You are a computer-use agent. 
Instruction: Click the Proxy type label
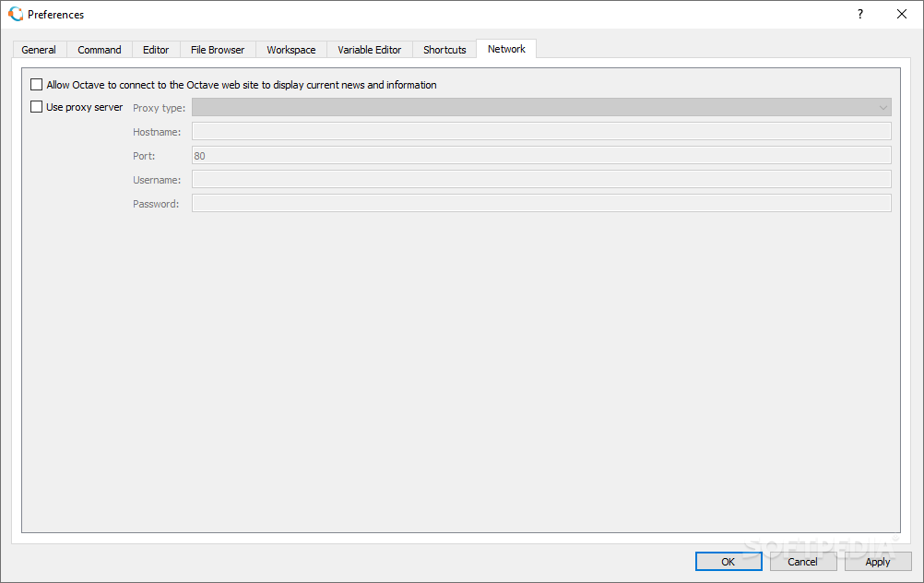click(160, 108)
